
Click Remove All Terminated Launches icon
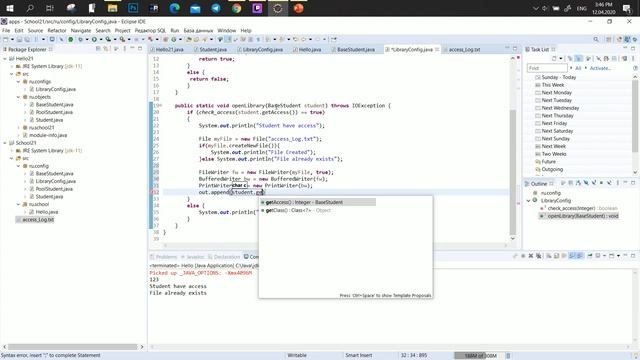(539, 256)
